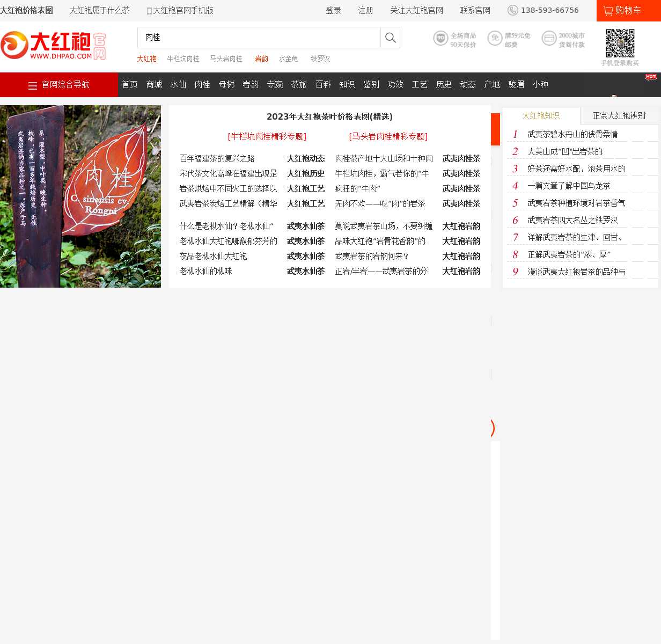
Task: Click the 大红袍 site logo
Action: pyautogui.click(x=53, y=46)
